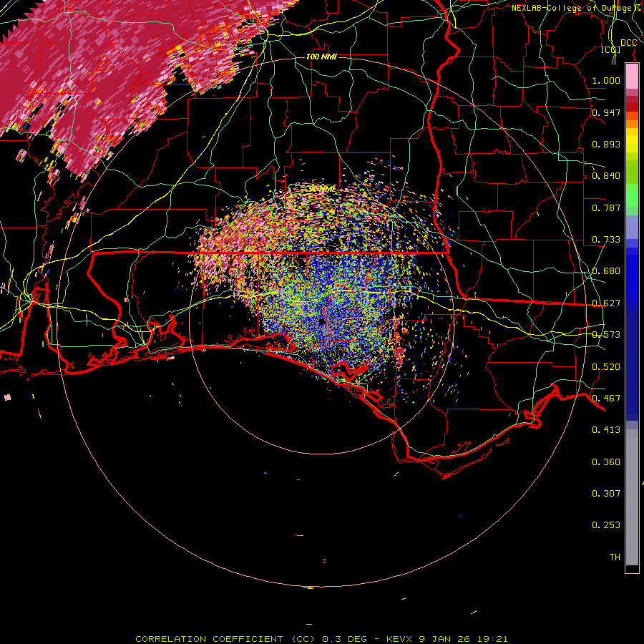
Task: Click the [CC] legend heading
Action: [x=611, y=49]
